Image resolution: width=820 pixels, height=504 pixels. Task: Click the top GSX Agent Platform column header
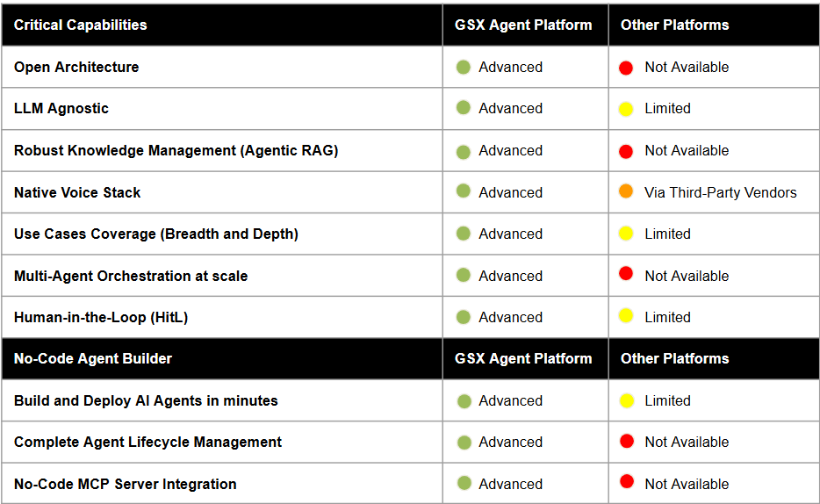[523, 25]
